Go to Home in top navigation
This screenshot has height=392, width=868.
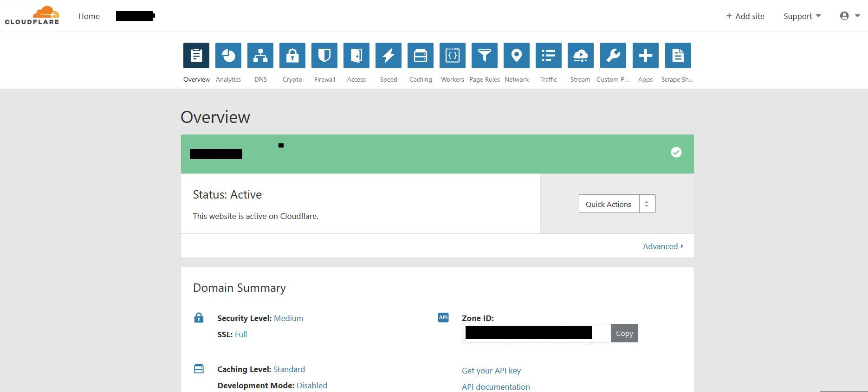[89, 16]
